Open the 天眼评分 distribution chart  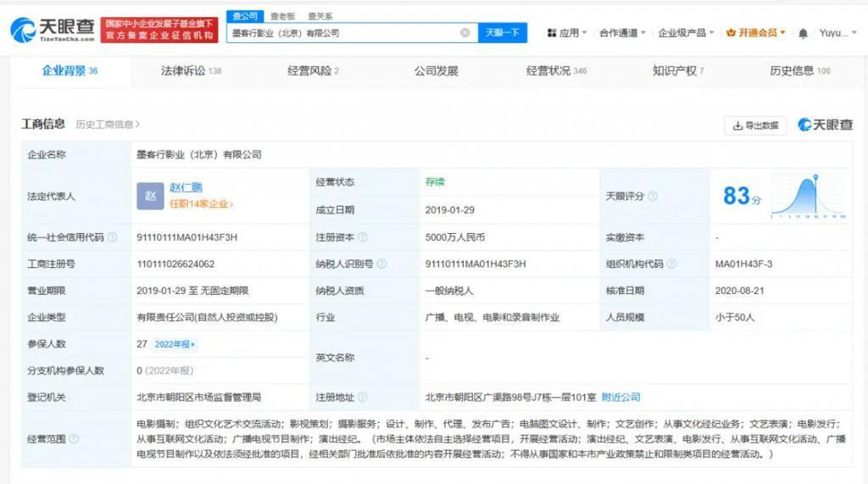coord(808,196)
